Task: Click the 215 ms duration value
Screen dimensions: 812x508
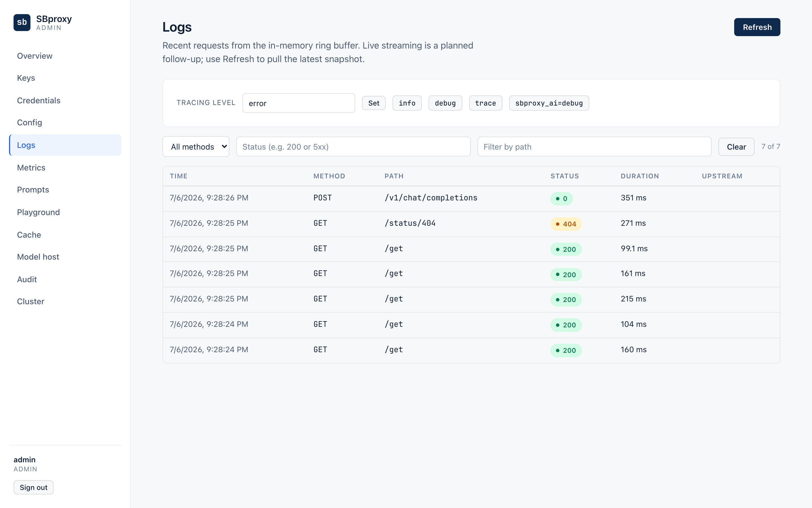Action: point(634,299)
